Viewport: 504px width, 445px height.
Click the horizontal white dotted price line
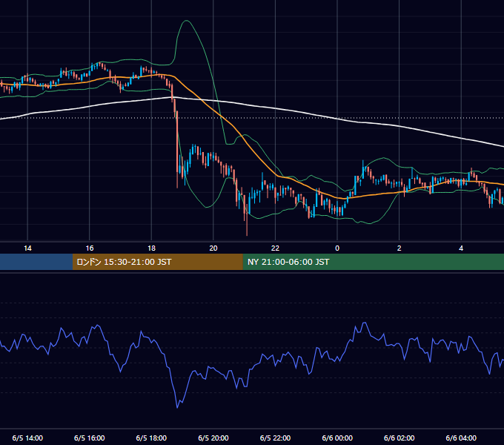tap(252, 118)
